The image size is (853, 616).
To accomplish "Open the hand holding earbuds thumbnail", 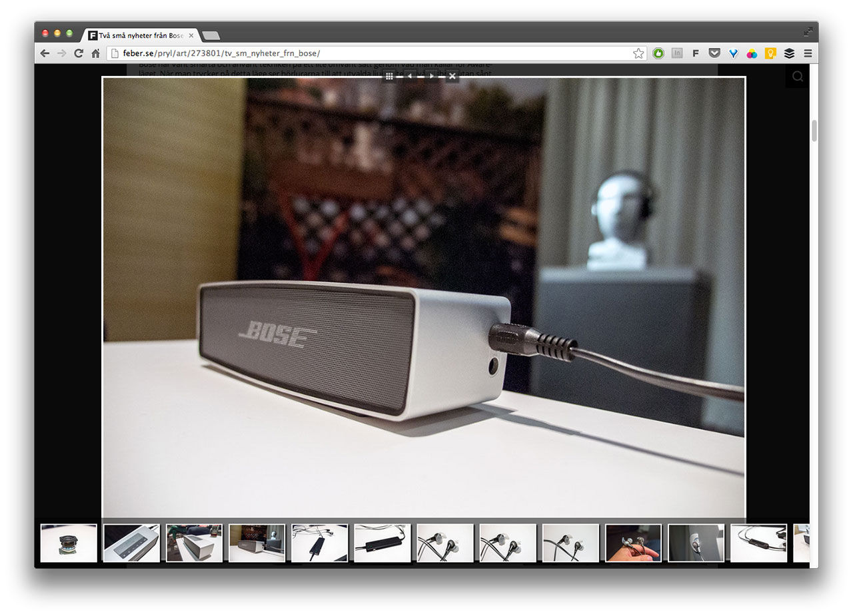I will tap(633, 543).
